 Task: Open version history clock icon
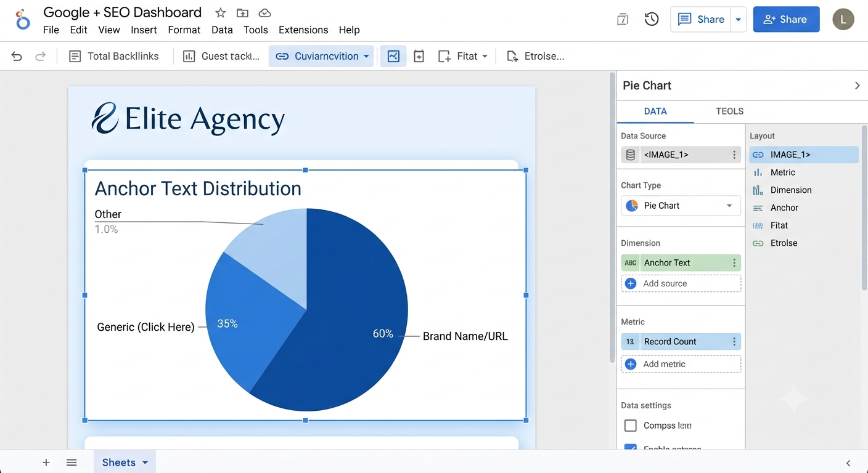coord(652,20)
